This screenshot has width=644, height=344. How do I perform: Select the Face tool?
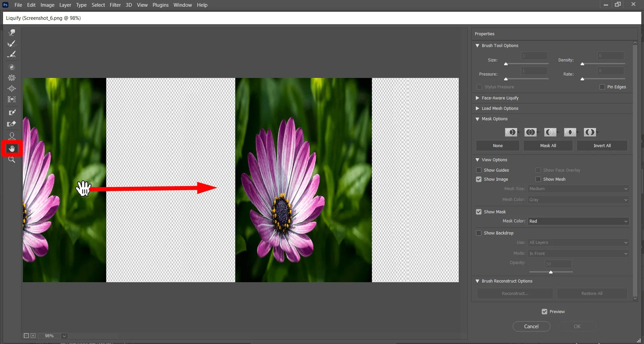(12, 136)
